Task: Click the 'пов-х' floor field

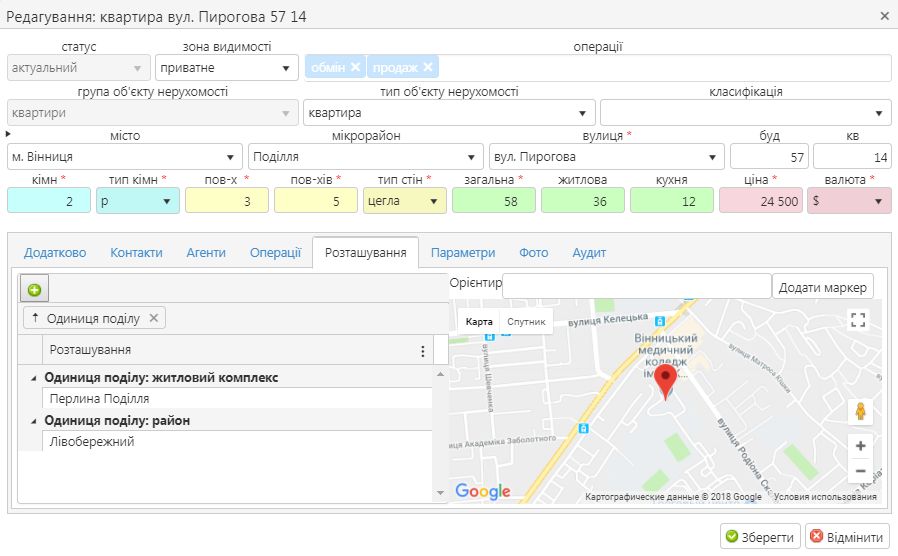Action: click(227, 201)
